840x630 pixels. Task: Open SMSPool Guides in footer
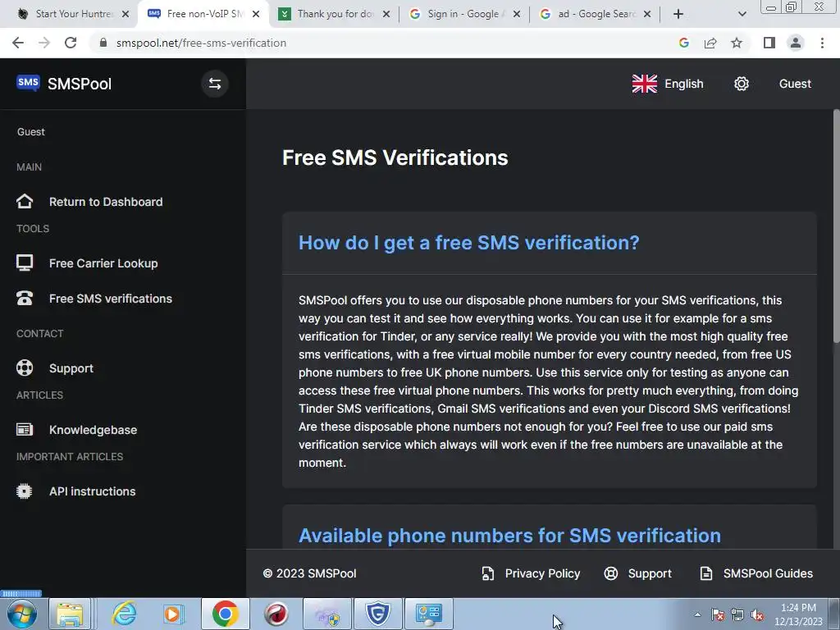pos(768,573)
